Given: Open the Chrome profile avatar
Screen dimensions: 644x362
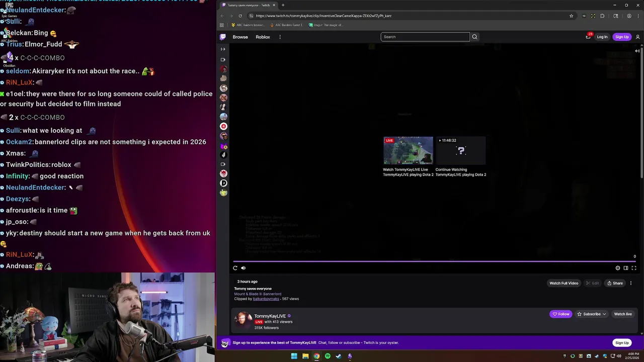Looking at the screenshot, I should pos(629,16).
